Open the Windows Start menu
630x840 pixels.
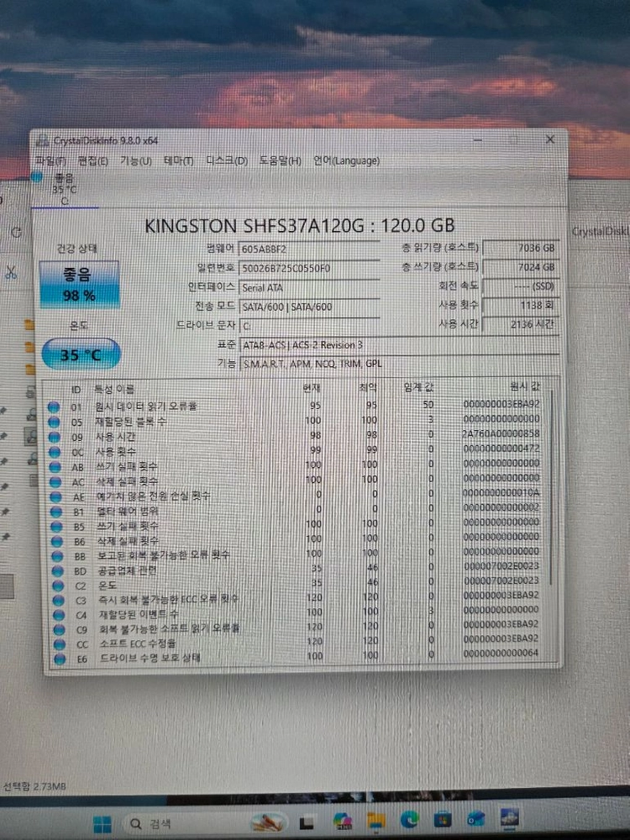coord(102,823)
